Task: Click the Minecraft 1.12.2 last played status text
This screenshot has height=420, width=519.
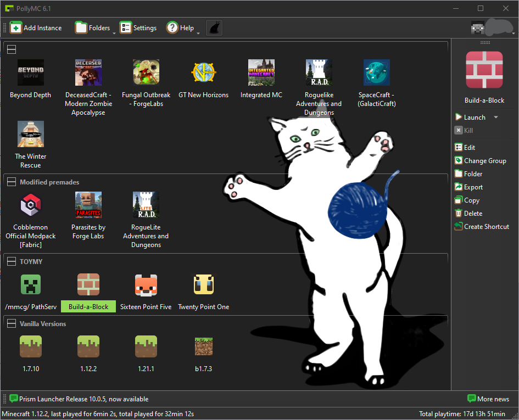Action: [x=98, y=414]
